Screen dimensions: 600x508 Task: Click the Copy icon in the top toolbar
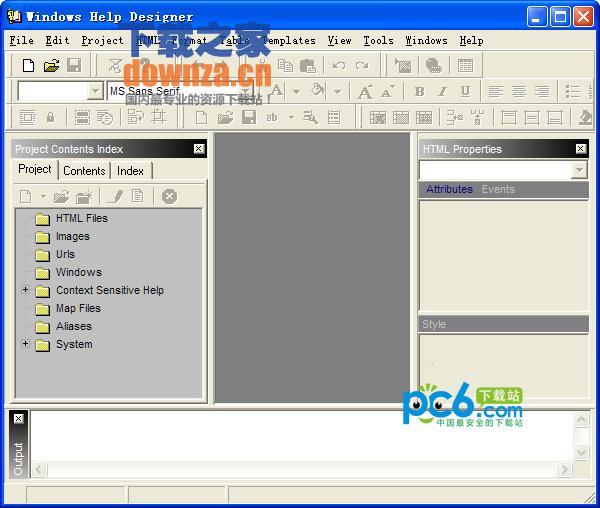(285, 65)
